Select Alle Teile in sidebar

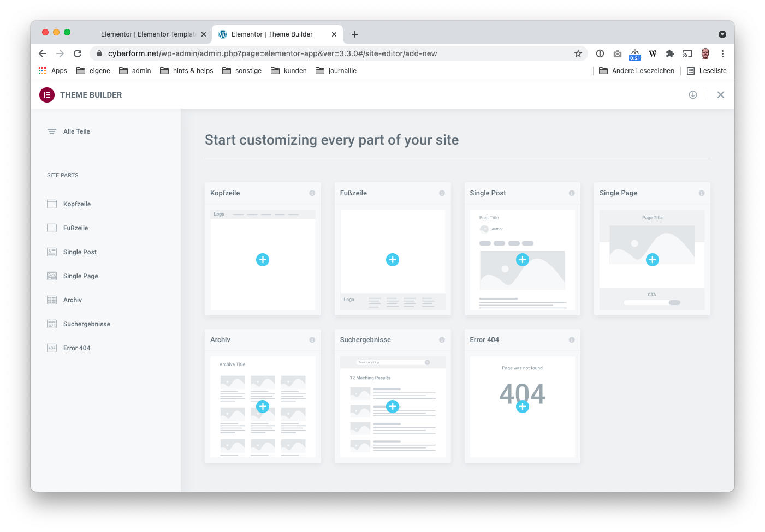[x=76, y=131]
